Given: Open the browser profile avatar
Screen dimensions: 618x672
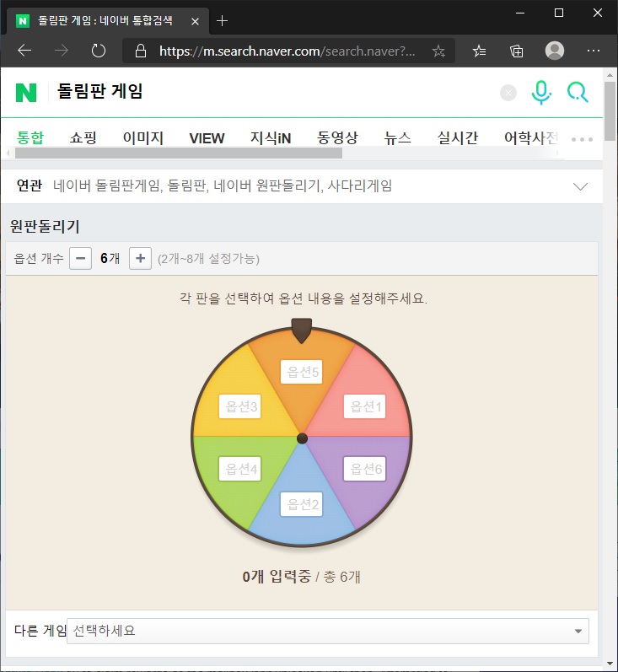Looking at the screenshot, I should (555, 51).
